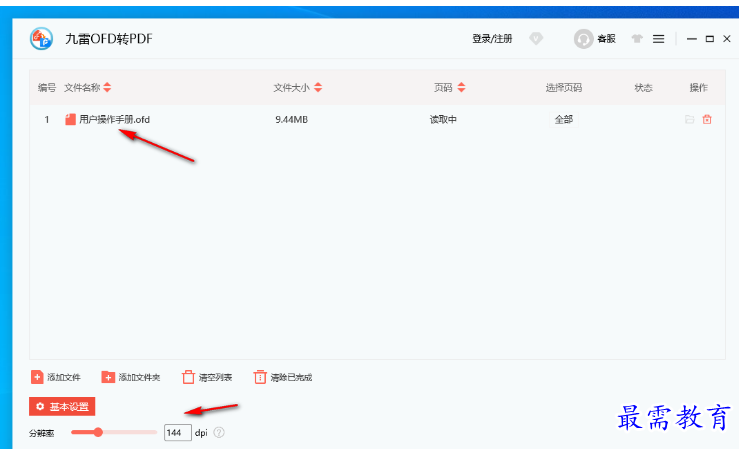This screenshot has height=449, width=739.
Task: Click the 操作 column header
Action: coord(698,88)
